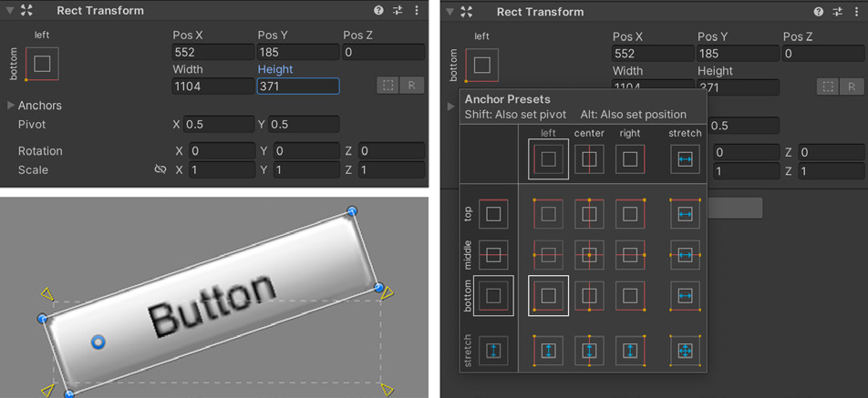868x398 pixels.
Task: Click Pos Z field in panel with Anchor Presets popup
Action: 823,54
